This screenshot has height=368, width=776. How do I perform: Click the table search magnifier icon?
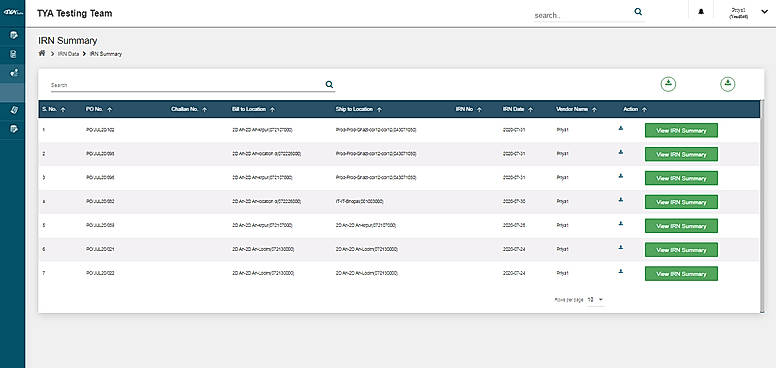tap(329, 85)
